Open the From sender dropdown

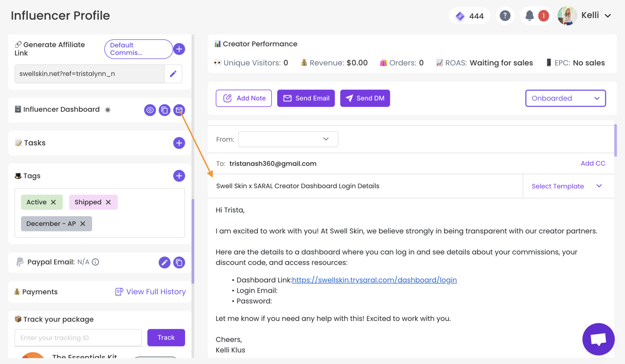tap(288, 139)
